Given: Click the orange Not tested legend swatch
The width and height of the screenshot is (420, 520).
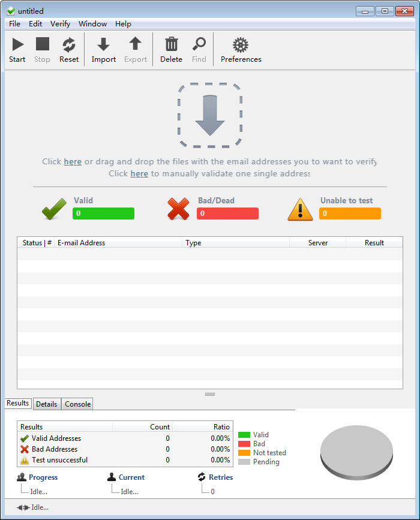Looking at the screenshot, I should click(244, 453).
